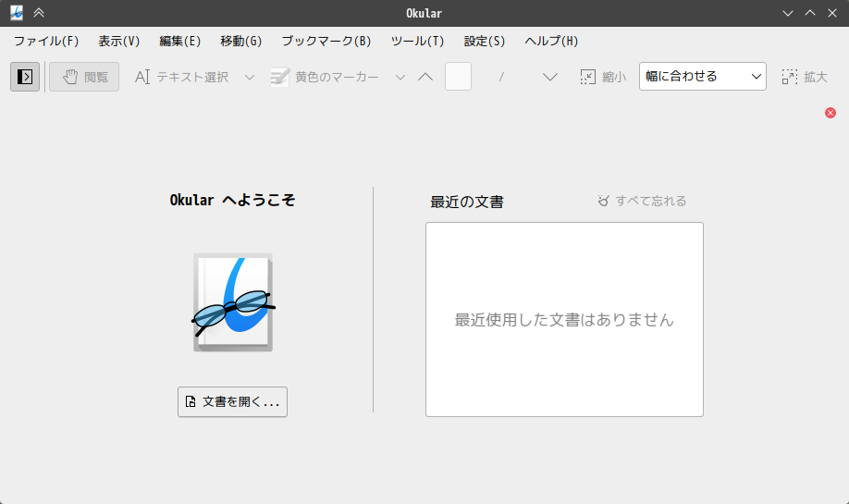
Task: Click the Okular glasses logo image
Action: tap(233, 302)
